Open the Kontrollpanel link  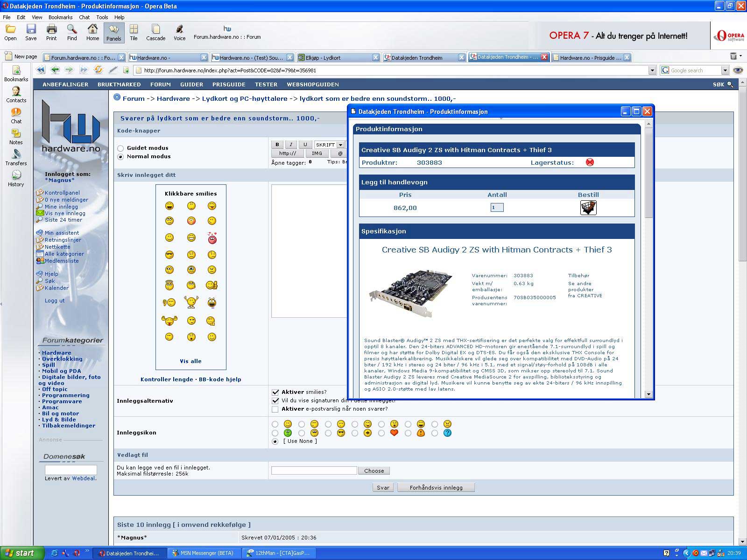tap(62, 193)
